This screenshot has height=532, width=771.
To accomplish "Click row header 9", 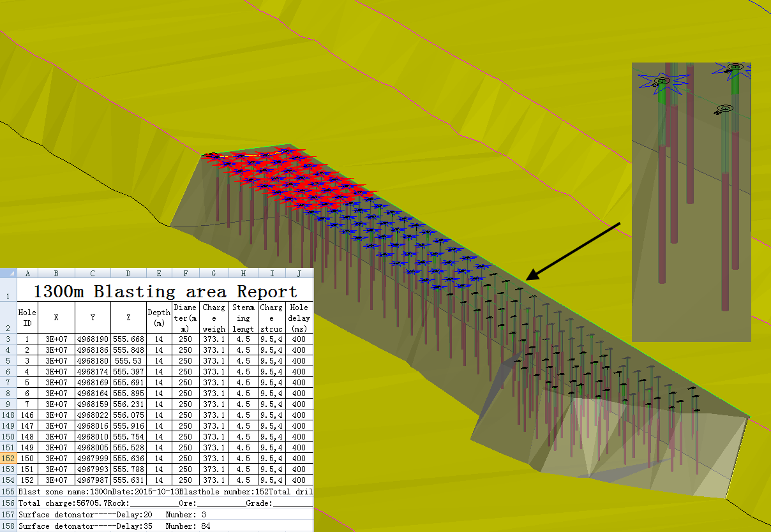I will click(9, 404).
